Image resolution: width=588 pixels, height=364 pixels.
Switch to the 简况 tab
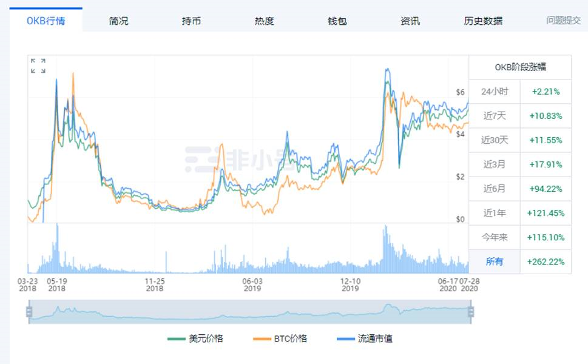pyautogui.click(x=117, y=20)
